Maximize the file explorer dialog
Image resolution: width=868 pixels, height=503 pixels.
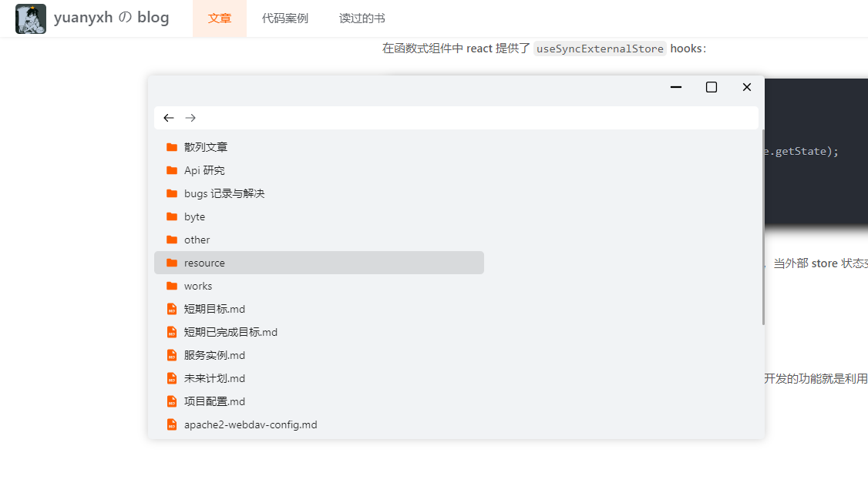click(x=712, y=88)
